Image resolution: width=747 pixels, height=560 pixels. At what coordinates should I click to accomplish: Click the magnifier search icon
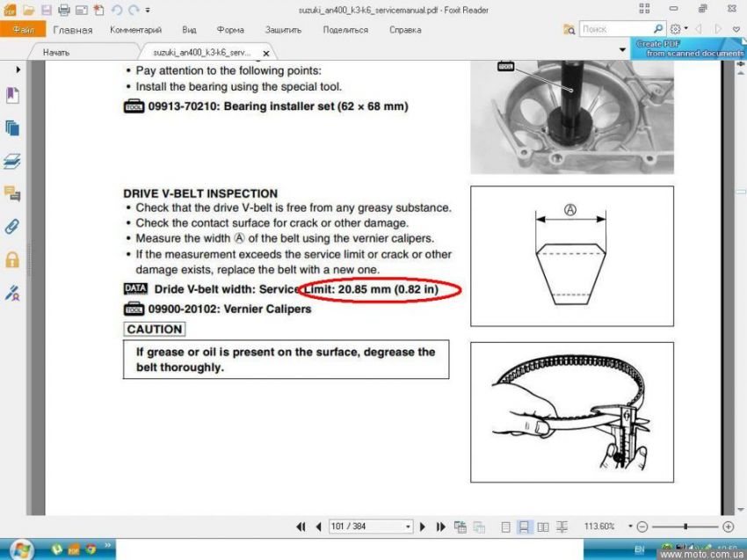point(658,29)
